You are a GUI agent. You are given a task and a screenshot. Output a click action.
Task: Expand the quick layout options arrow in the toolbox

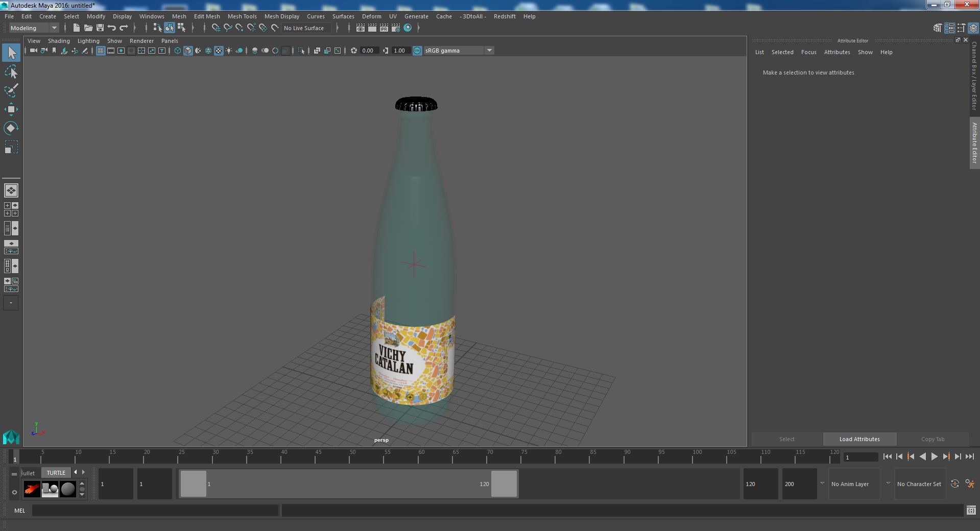11,303
